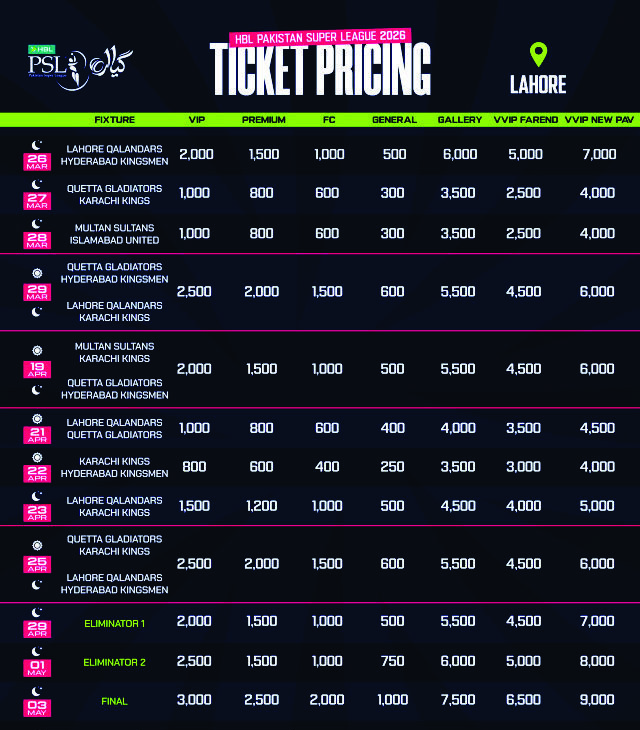Select the 9,000 price for the Final
The image size is (640, 730).
coord(598,701)
